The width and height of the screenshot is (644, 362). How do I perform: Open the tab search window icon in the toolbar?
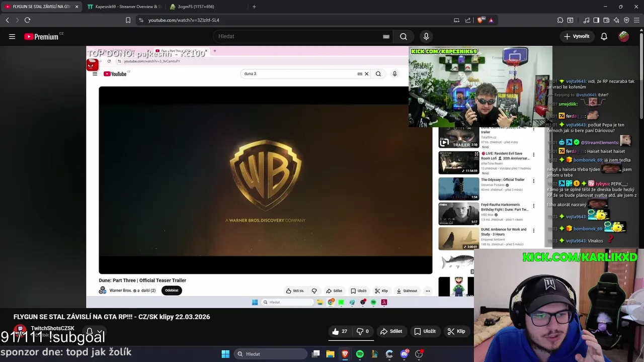571,20
